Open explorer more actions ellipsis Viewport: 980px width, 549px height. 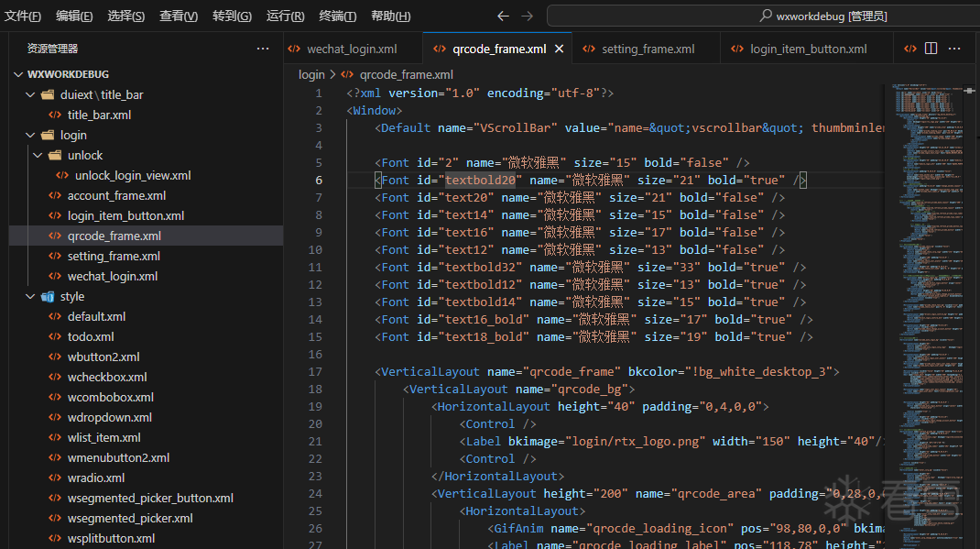click(x=263, y=49)
